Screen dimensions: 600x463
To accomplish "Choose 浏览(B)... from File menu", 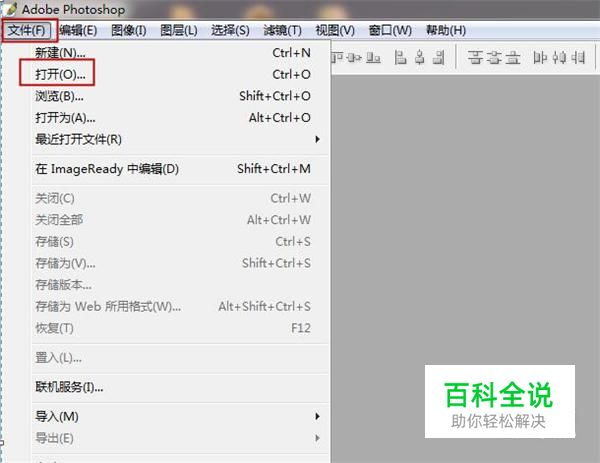I will [x=180, y=96].
